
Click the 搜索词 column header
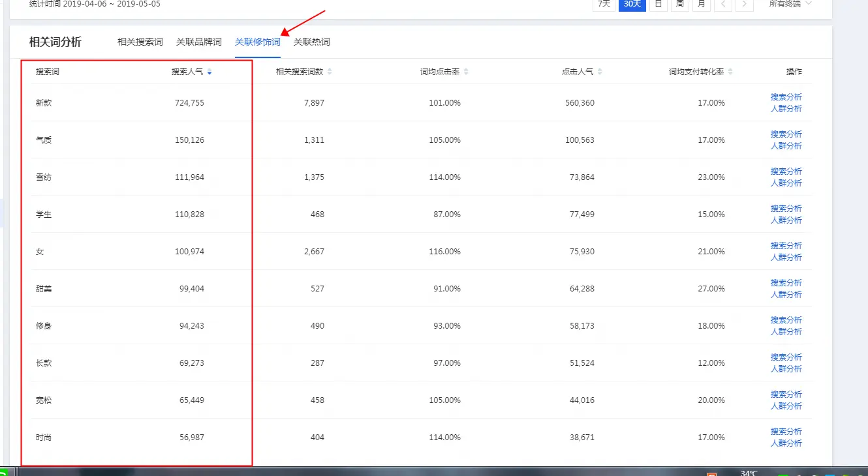tap(48, 72)
